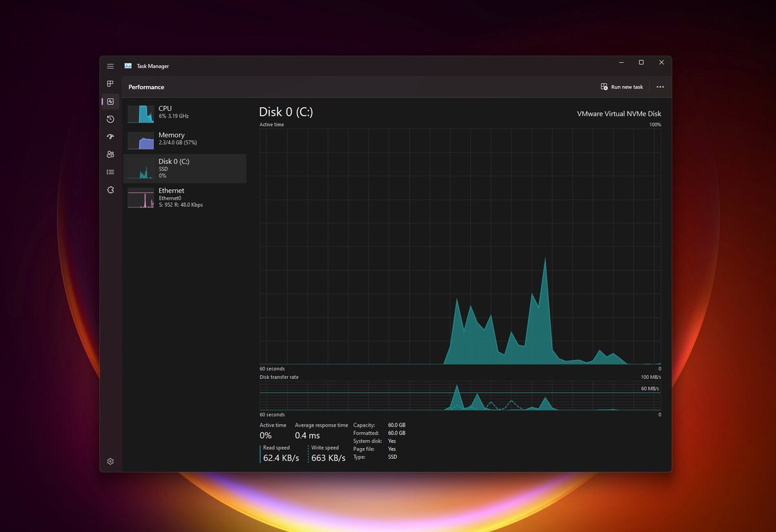Select the Ethernet performance entry

tap(185, 198)
